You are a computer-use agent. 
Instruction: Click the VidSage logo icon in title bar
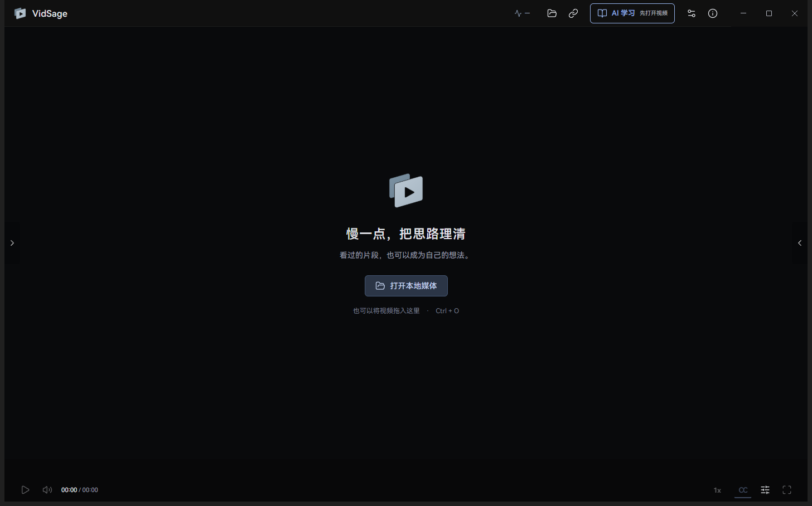[x=20, y=13]
